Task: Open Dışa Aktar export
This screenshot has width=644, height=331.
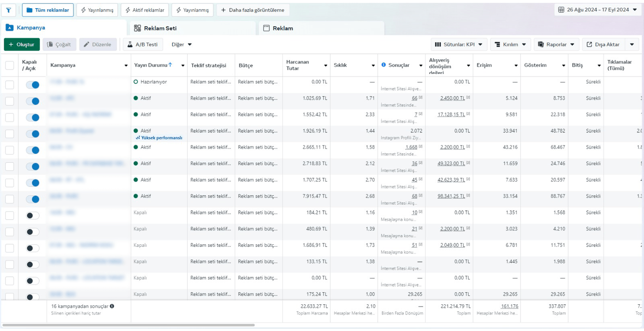Action: tap(603, 45)
